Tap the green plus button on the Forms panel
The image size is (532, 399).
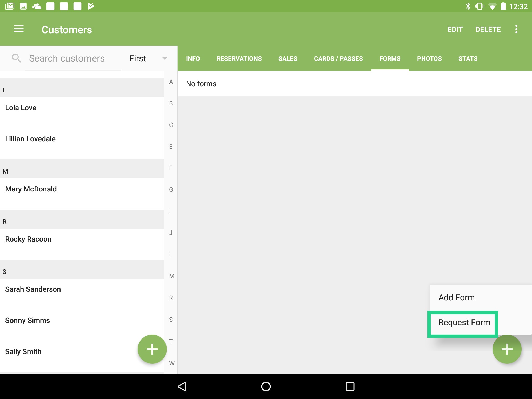[507, 349]
